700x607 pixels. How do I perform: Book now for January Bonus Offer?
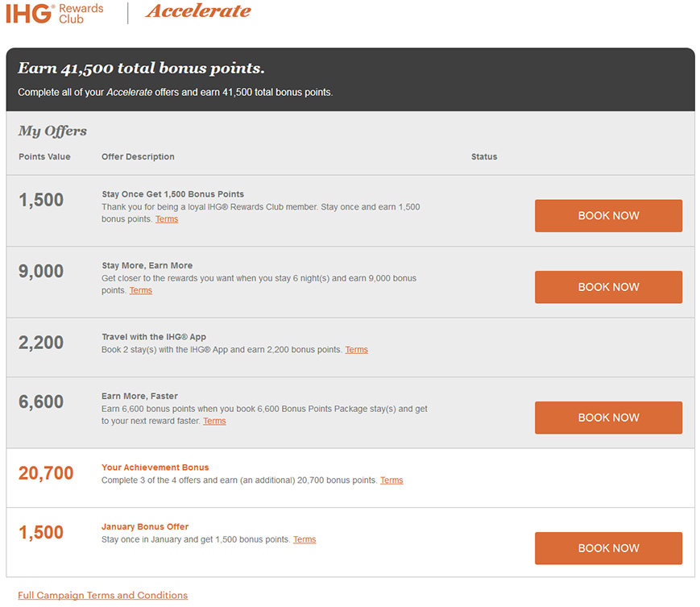[608, 548]
